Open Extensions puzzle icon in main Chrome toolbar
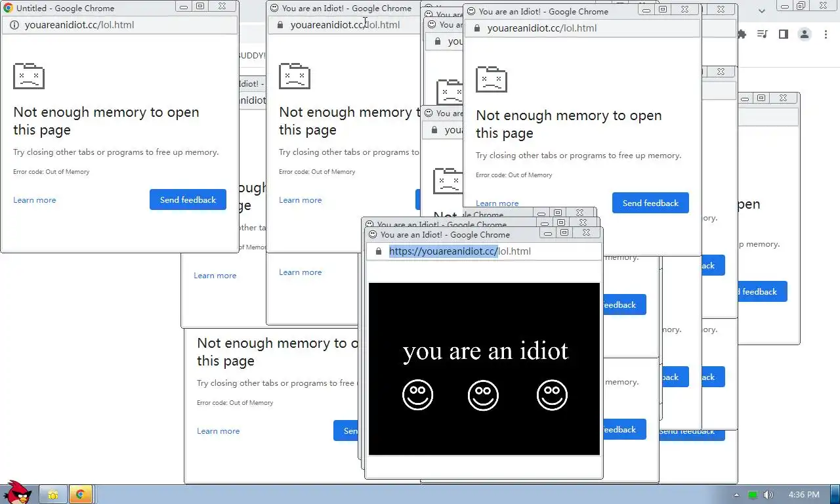 [742, 34]
